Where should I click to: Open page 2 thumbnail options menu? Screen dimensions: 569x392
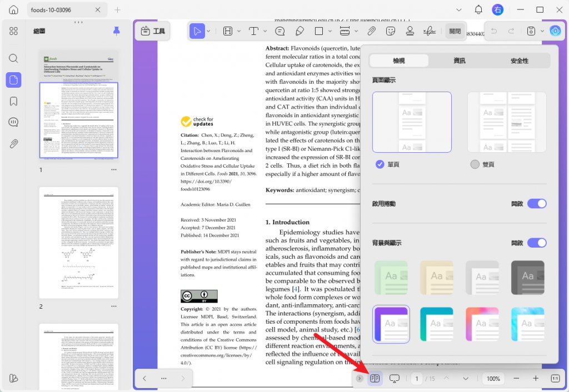[x=114, y=306]
